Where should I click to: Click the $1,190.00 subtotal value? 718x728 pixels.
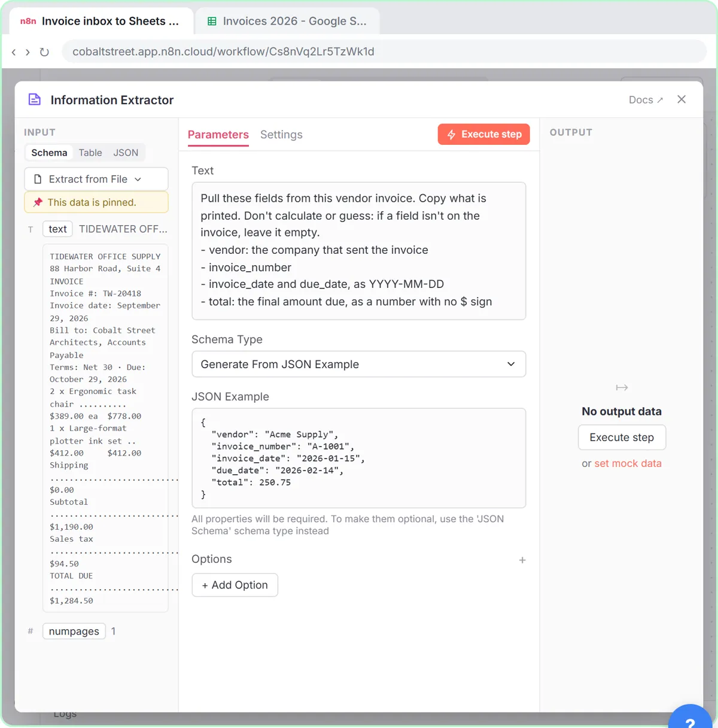(71, 527)
